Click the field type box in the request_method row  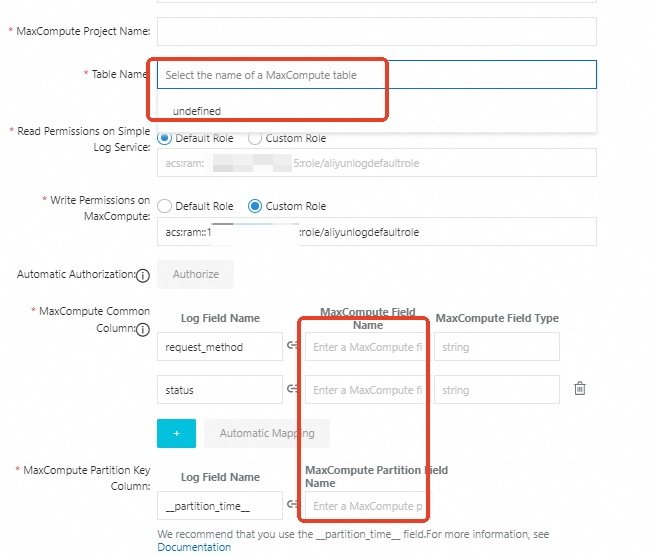pyautogui.click(x=497, y=347)
